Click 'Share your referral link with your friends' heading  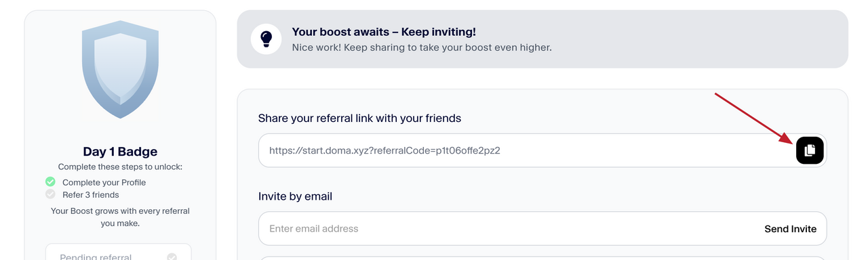click(x=359, y=118)
